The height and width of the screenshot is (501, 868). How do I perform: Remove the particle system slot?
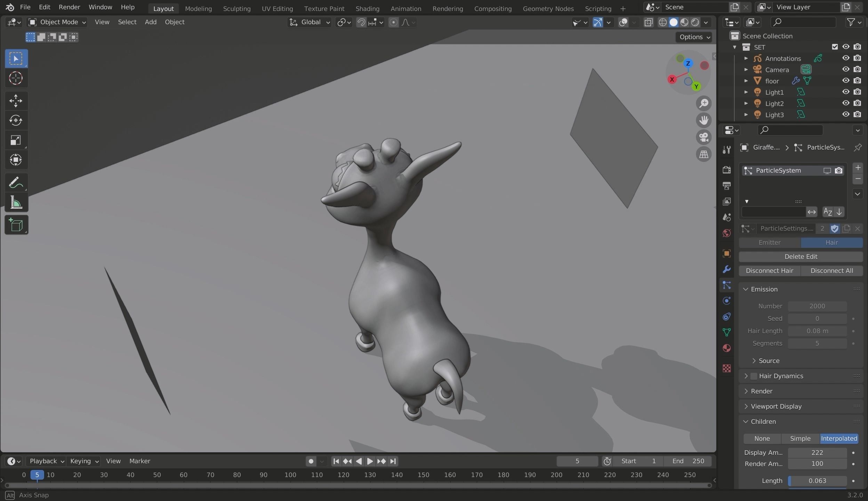[x=858, y=179]
